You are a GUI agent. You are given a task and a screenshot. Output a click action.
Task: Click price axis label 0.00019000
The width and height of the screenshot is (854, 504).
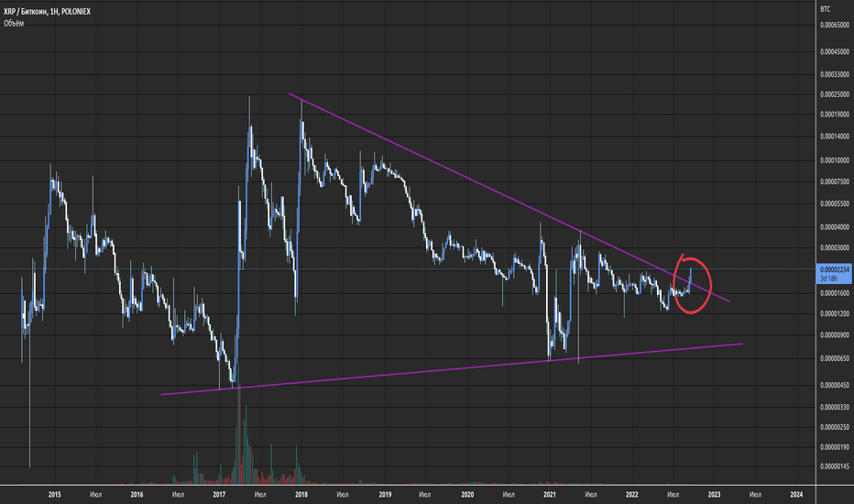pyautogui.click(x=835, y=115)
